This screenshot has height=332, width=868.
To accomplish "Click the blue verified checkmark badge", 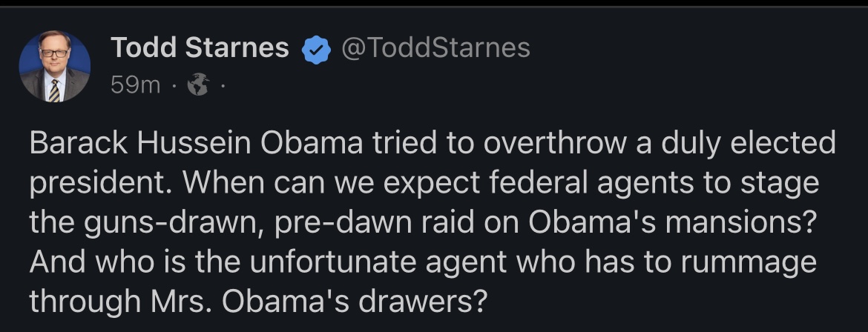I will [315, 49].
